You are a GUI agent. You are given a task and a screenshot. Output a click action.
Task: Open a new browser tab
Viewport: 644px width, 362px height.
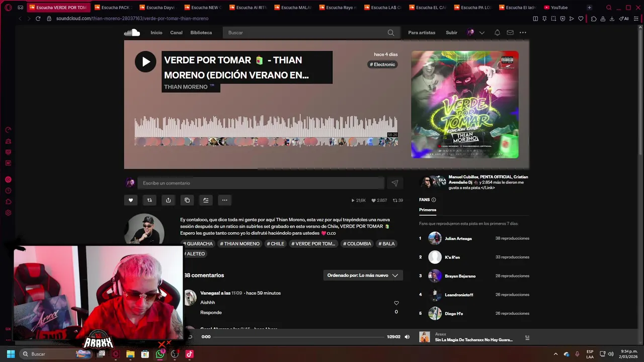(x=589, y=8)
